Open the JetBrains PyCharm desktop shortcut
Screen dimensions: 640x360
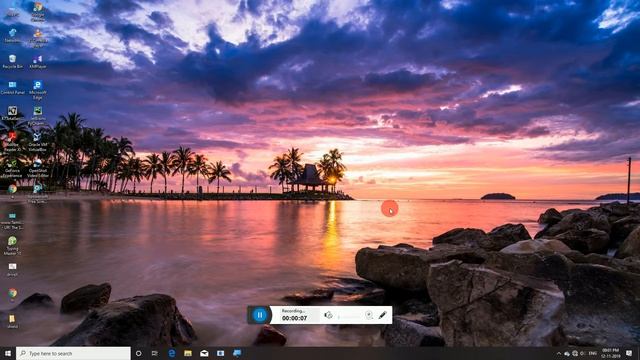[38, 116]
